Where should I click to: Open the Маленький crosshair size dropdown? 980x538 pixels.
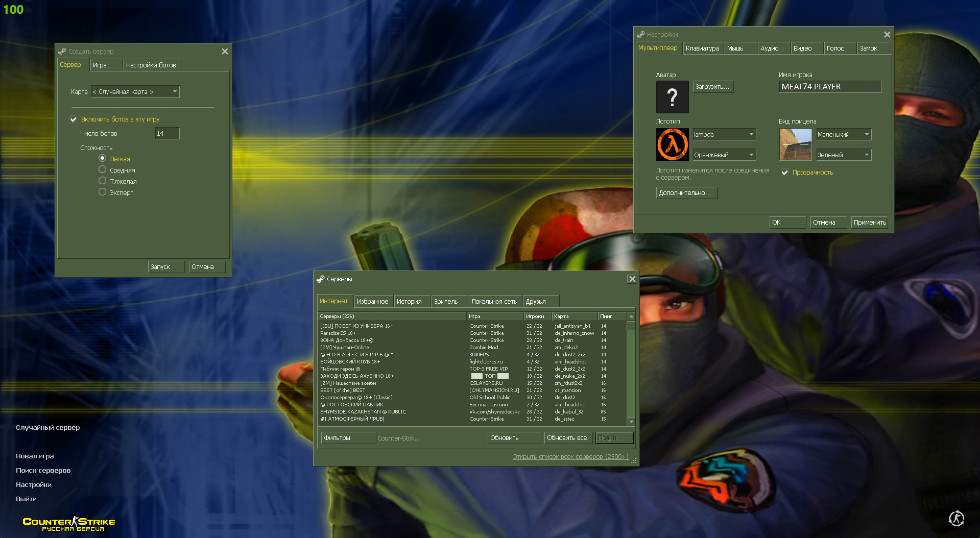point(844,135)
